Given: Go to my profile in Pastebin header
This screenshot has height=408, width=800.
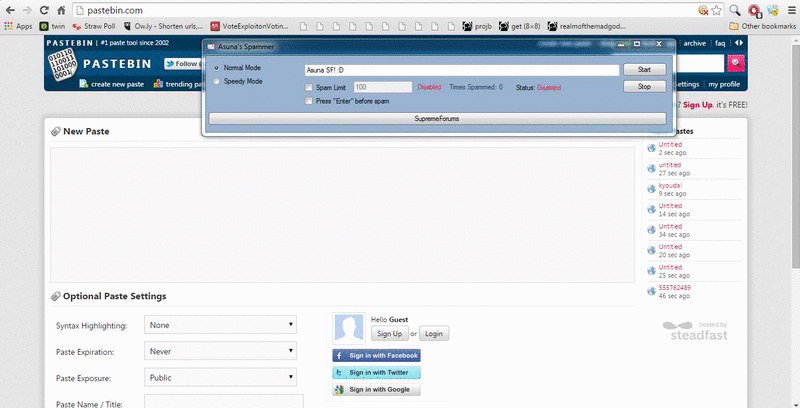Looking at the screenshot, I should pos(722,84).
